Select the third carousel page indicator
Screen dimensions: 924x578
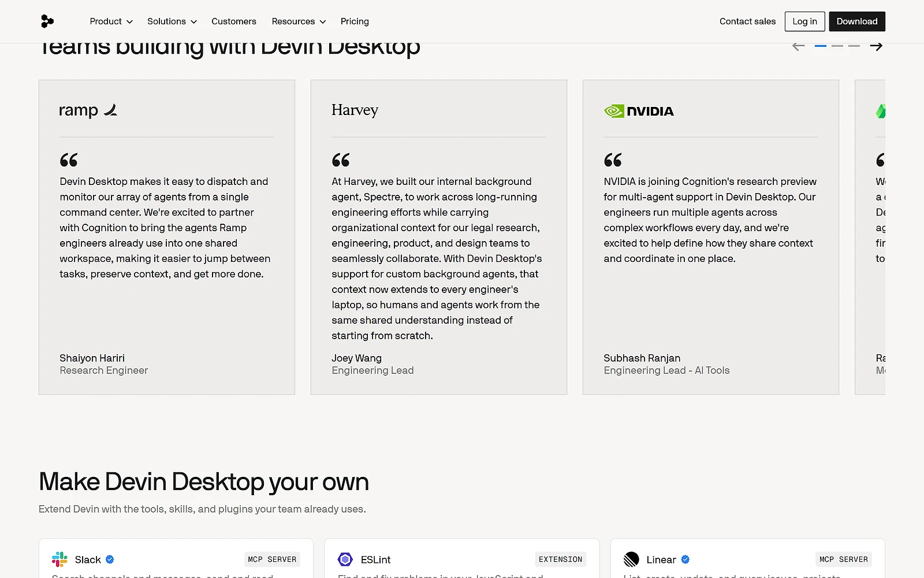pyautogui.click(x=854, y=46)
